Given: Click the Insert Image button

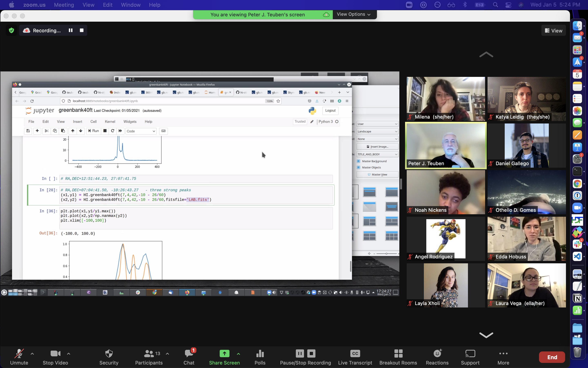Looking at the screenshot, I should click(x=377, y=147).
